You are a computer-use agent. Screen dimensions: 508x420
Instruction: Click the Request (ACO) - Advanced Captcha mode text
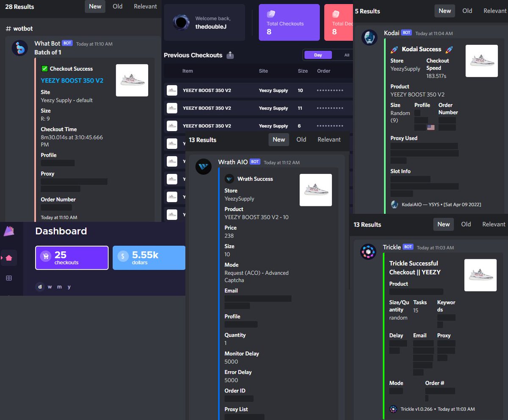pyautogui.click(x=257, y=277)
